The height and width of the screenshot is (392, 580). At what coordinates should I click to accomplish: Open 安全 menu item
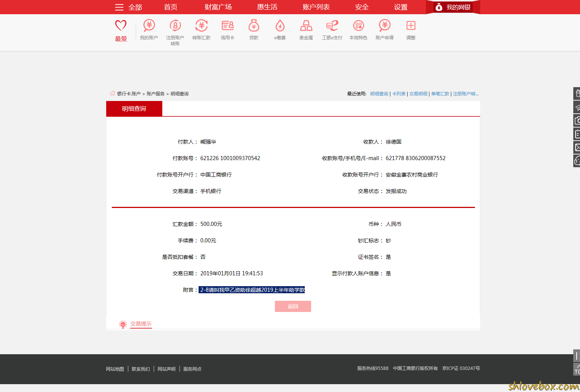tap(362, 7)
